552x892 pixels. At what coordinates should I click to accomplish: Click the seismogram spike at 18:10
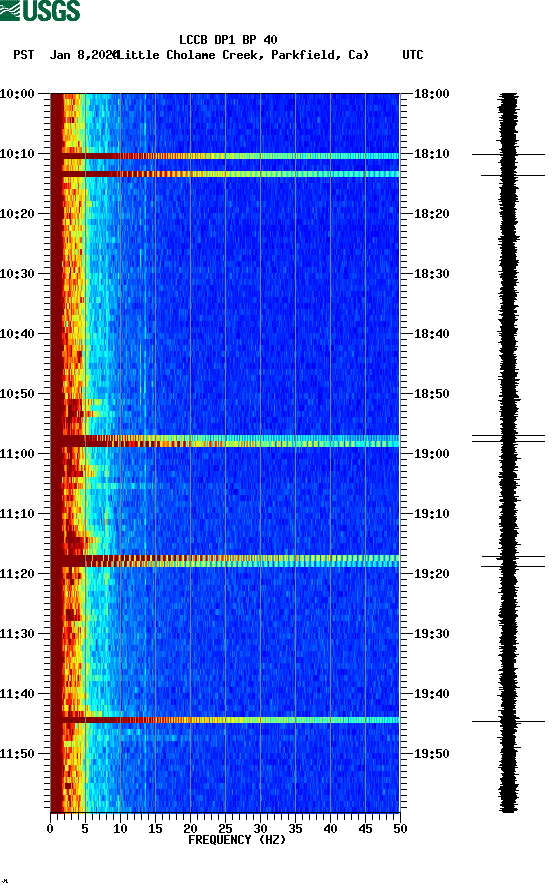(508, 154)
